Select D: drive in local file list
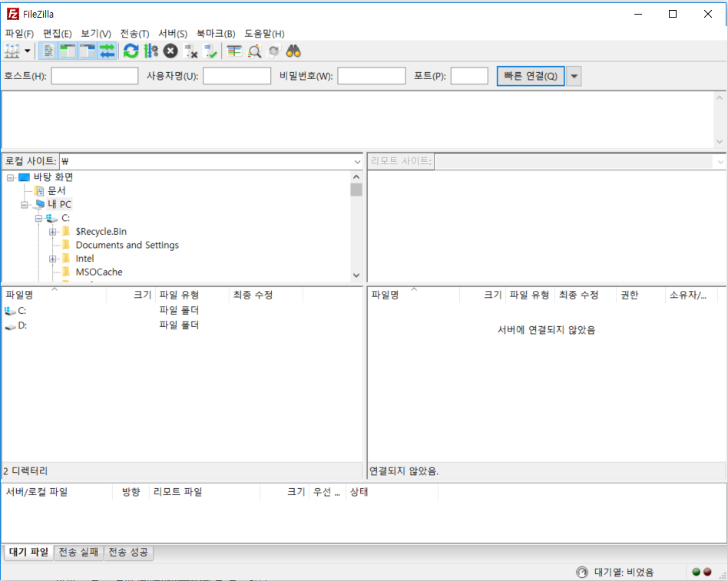 22,325
